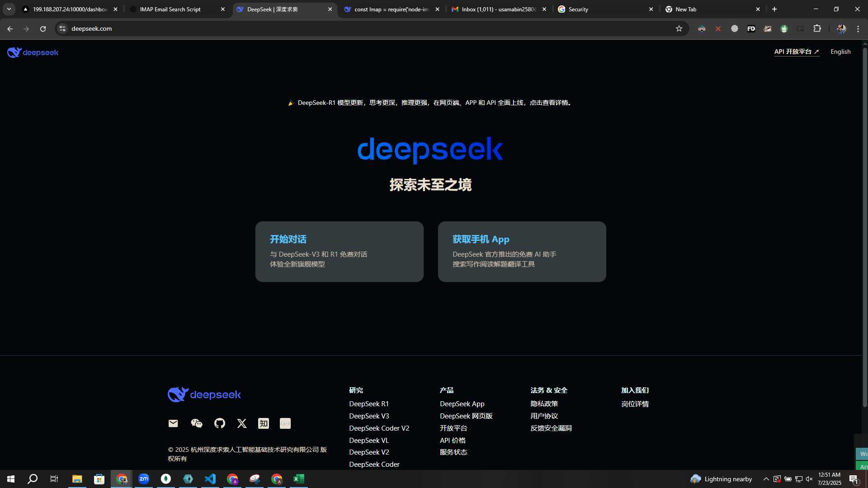Click the globe extension icon in toolbar
This screenshot has height=488, width=868.
tap(735, 28)
